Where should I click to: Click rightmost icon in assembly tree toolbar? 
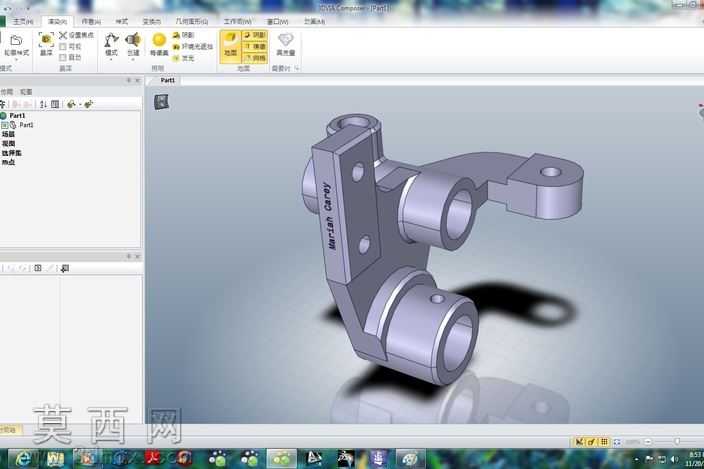pyautogui.click(x=88, y=104)
